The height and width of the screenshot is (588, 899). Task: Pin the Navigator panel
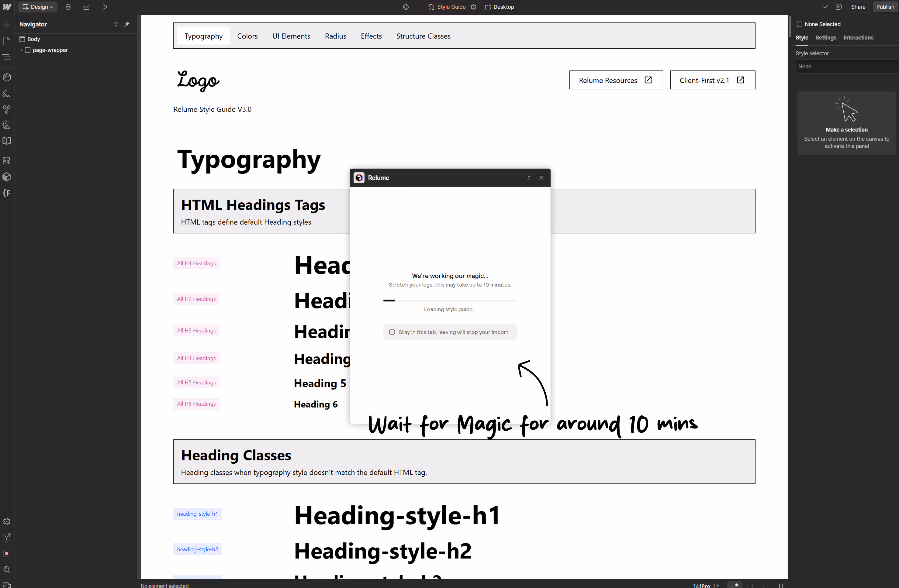(127, 24)
